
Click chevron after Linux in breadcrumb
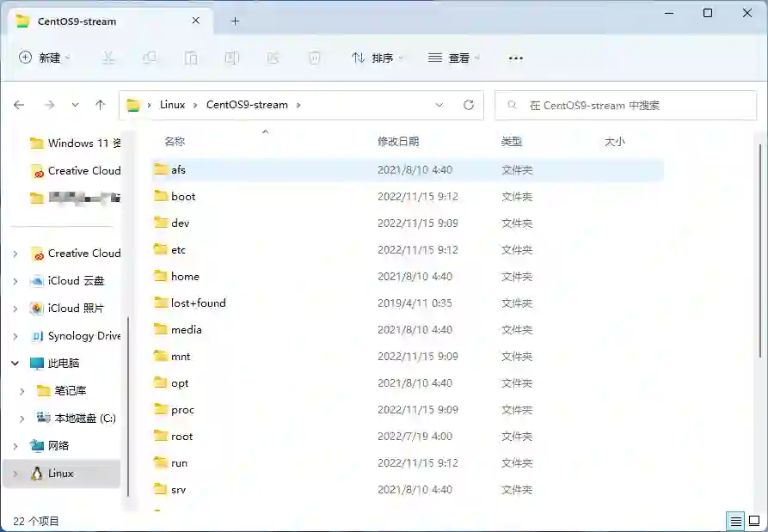195,105
